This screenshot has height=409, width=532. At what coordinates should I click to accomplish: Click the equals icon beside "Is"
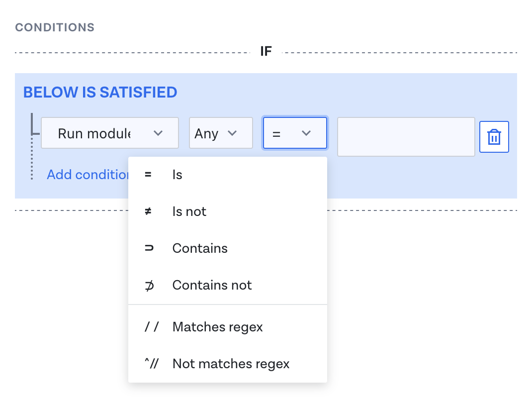pos(148,175)
